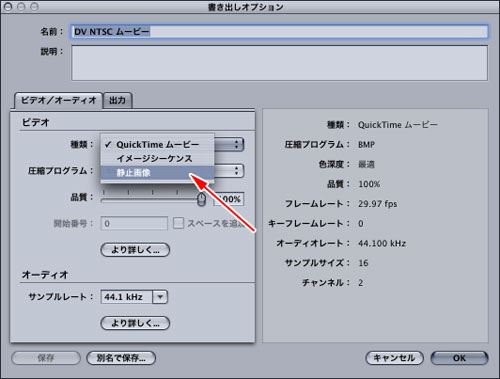Click the キャンセル button

pyautogui.click(x=394, y=358)
